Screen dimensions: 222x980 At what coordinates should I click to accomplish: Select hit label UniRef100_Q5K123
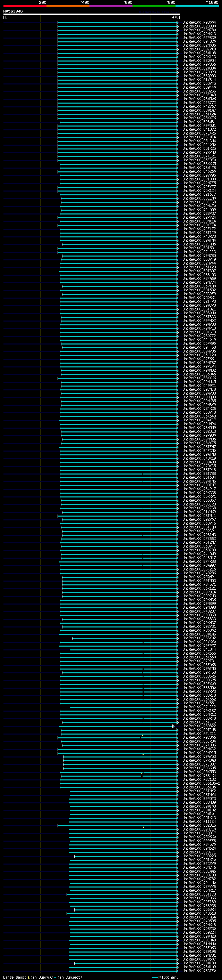coord(199,57)
